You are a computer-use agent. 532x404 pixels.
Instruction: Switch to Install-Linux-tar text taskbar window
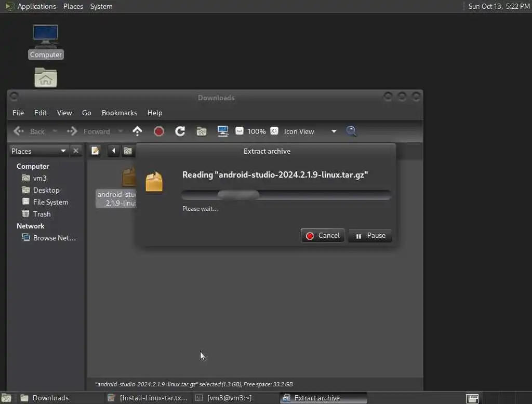tap(148, 398)
